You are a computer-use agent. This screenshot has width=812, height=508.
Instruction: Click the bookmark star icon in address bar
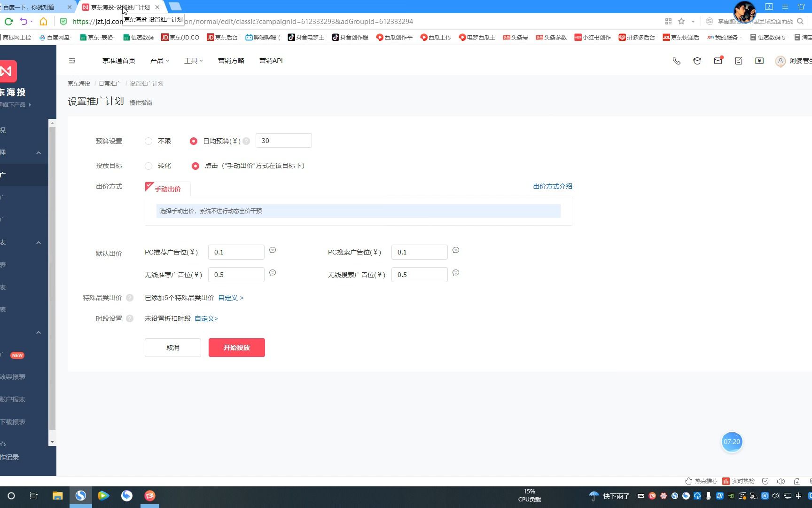coord(681,21)
